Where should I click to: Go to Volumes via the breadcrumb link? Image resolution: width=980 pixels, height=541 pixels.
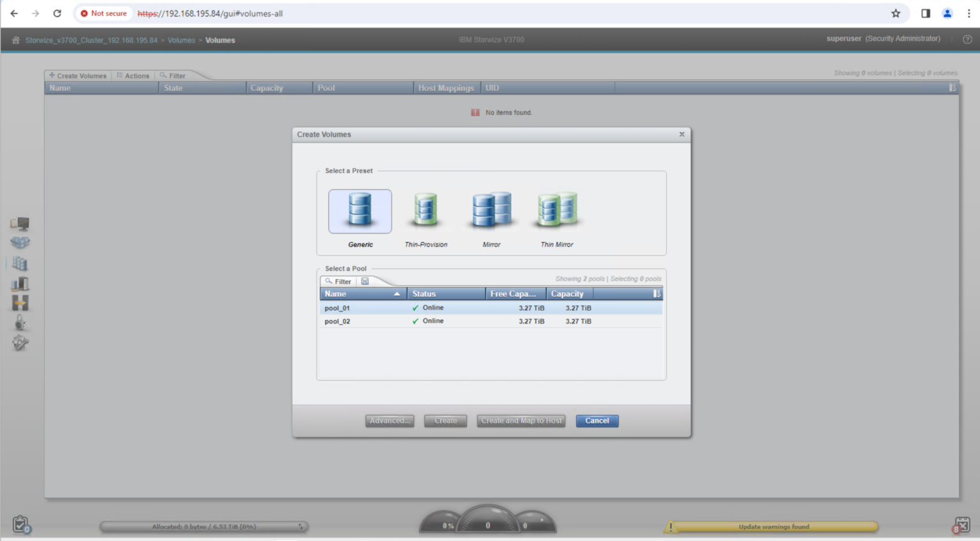pos(181,40)
